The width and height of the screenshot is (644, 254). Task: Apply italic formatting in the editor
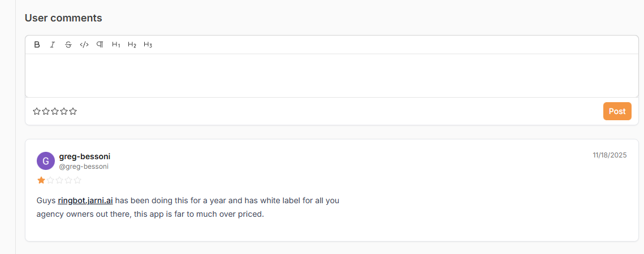pyautogui.click(x=53, y=45)
